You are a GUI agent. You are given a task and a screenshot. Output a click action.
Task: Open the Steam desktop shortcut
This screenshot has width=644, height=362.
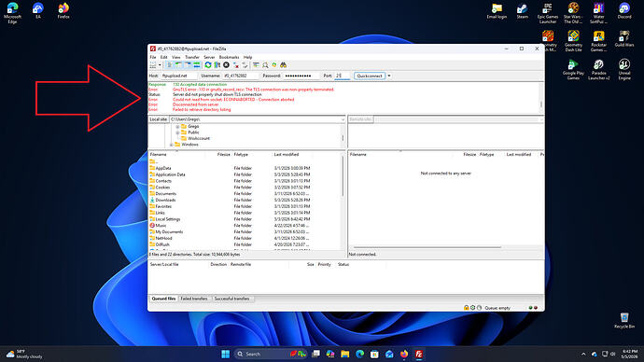(523, 11)
